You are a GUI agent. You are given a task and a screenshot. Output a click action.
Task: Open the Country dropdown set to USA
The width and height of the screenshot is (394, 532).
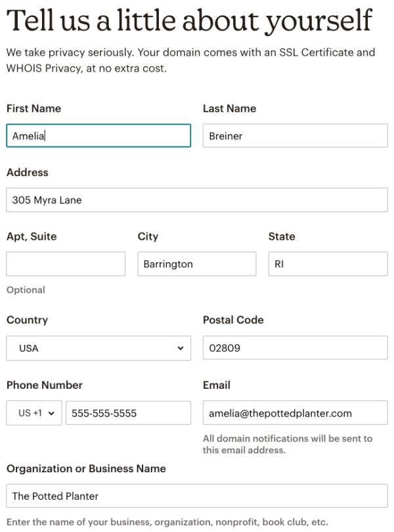coord(98,348)
